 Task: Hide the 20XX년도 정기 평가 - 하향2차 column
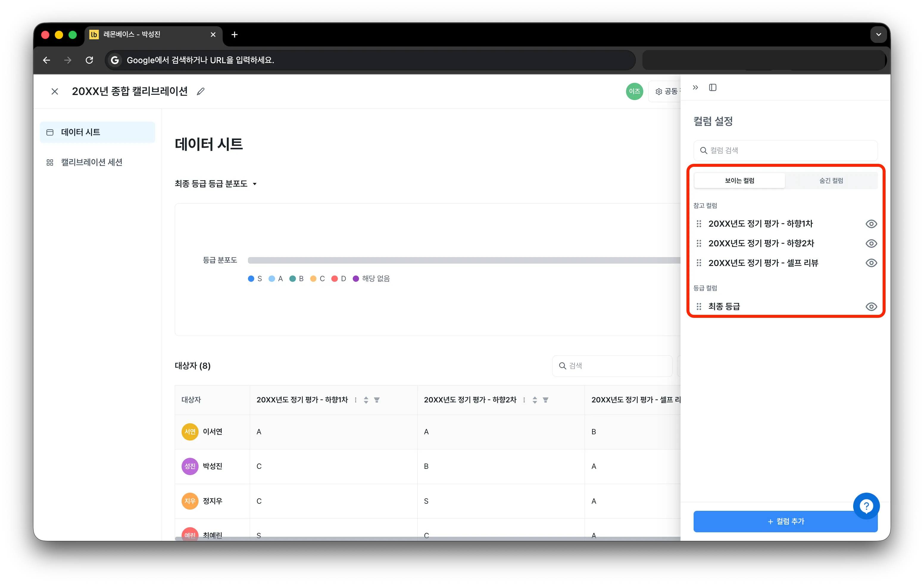tap(871, 243)
